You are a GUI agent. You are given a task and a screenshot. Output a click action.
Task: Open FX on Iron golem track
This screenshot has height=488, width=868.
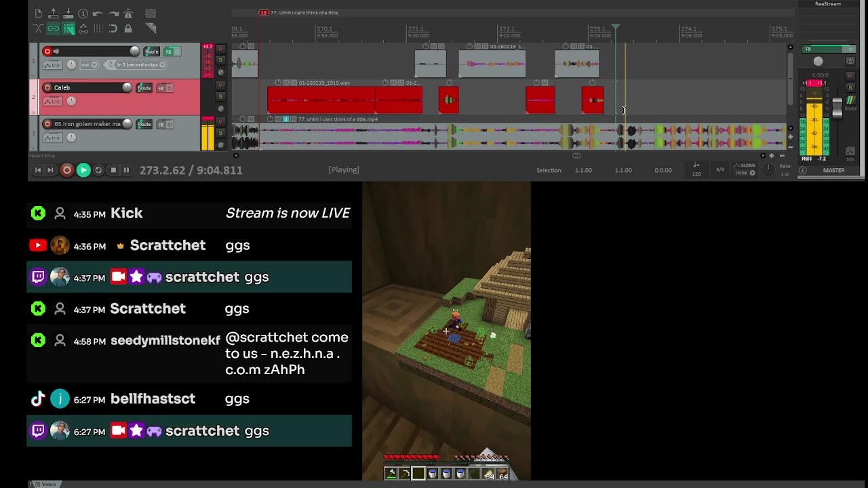click(161, 124)
